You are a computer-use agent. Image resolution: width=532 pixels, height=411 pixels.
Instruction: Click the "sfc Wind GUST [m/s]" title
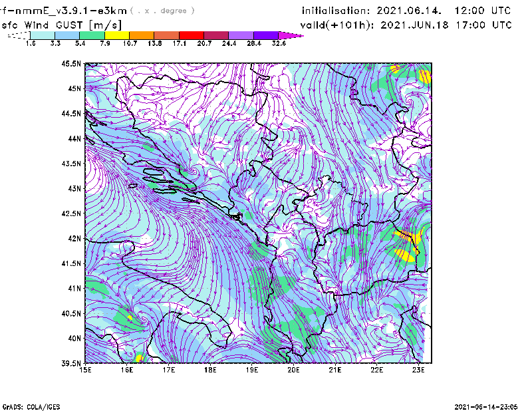[61, 25]
